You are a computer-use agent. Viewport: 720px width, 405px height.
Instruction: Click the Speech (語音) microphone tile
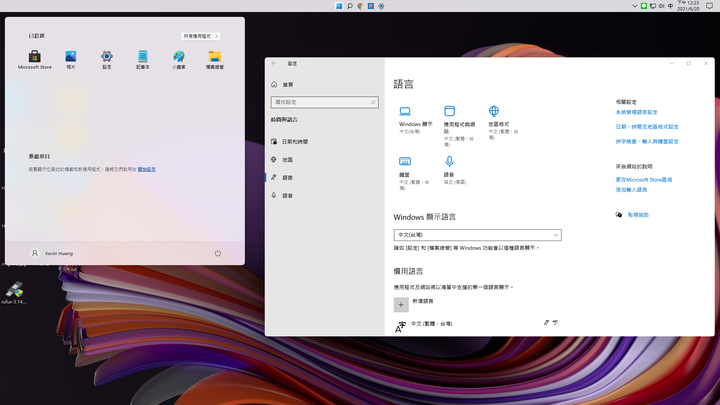click(x=455, y=170)
